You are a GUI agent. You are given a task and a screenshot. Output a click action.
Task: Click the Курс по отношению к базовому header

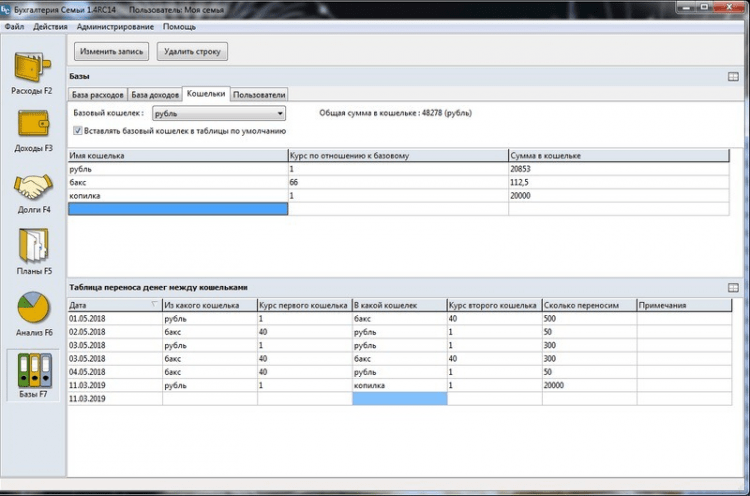(x=398, y=155)
